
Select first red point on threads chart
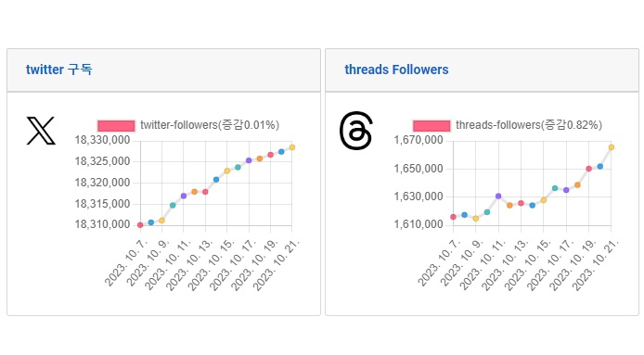click(453, 217)
